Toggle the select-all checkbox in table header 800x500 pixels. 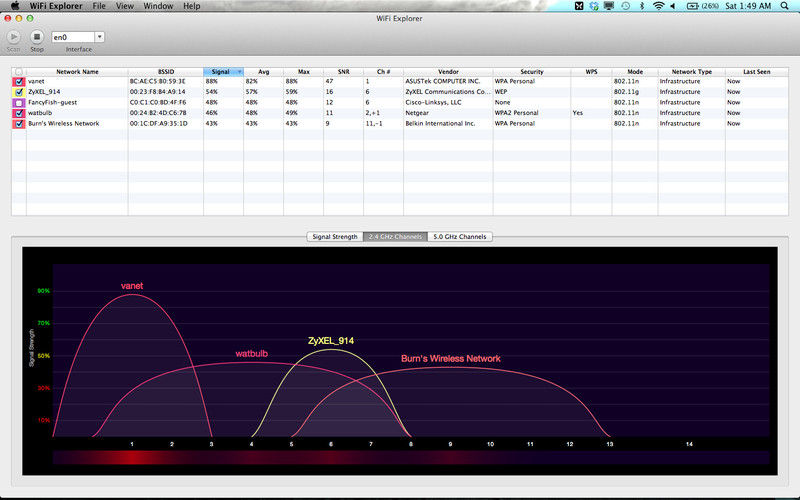click(19, 71)
